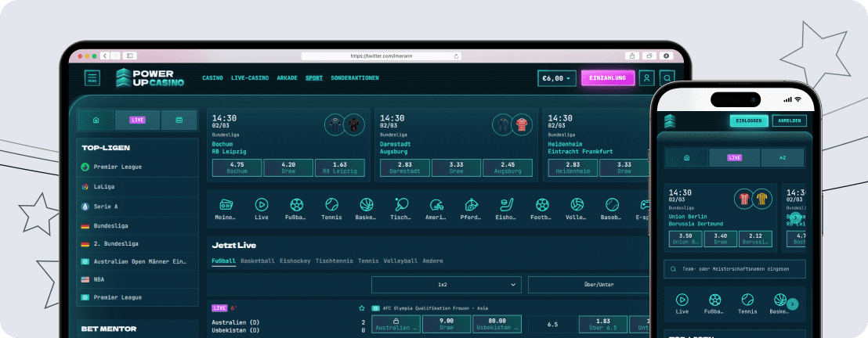The height and width of the screenshot is (338, 868).
Task: Open SPORT in top navigation
Action: (314, 78)
